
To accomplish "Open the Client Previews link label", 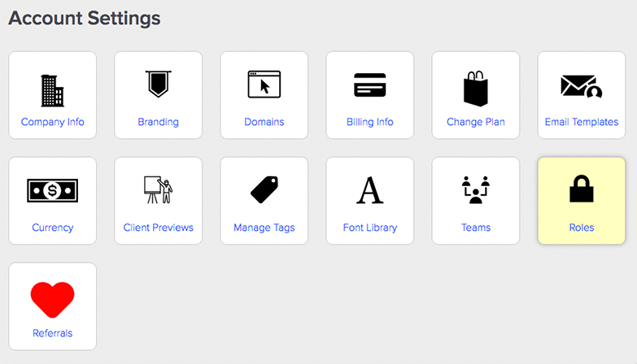I will [x=159, y=227].
